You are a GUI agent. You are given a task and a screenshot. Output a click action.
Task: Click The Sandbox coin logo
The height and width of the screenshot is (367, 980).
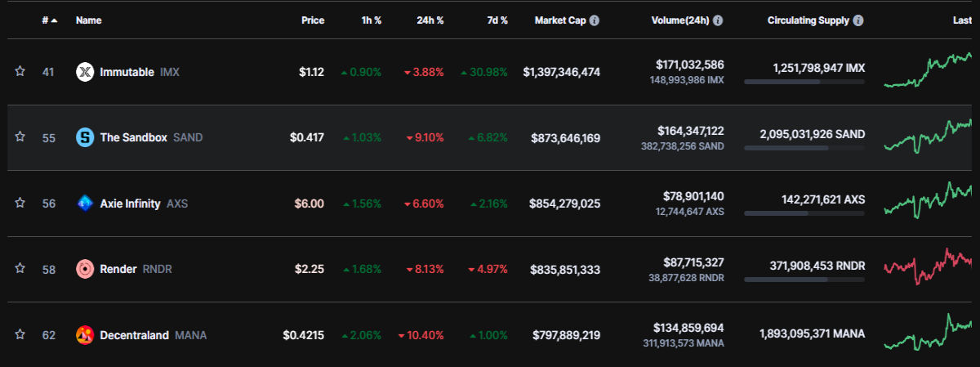[x=85, y=137]
